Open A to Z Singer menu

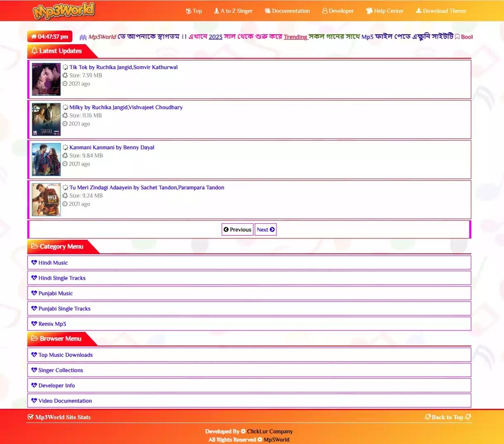click(x=233, y=11)
